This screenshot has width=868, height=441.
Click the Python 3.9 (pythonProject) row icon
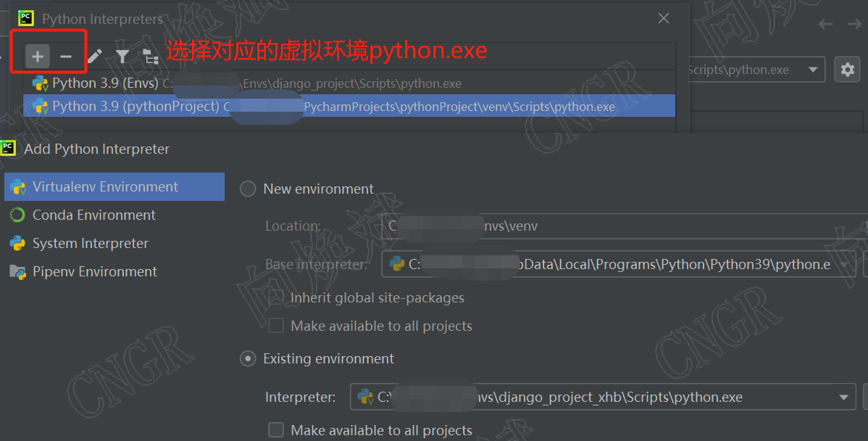point(41,107)
